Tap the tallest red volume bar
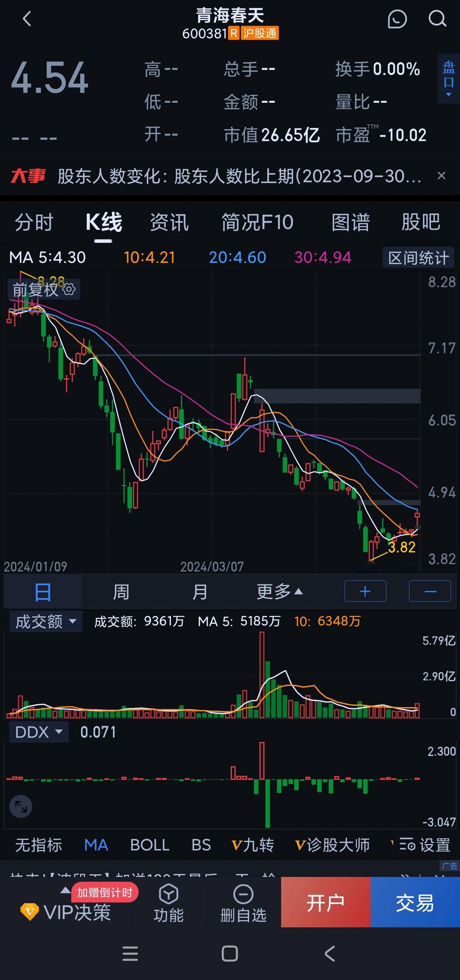 pyautogui.click(x=262, y=675)
